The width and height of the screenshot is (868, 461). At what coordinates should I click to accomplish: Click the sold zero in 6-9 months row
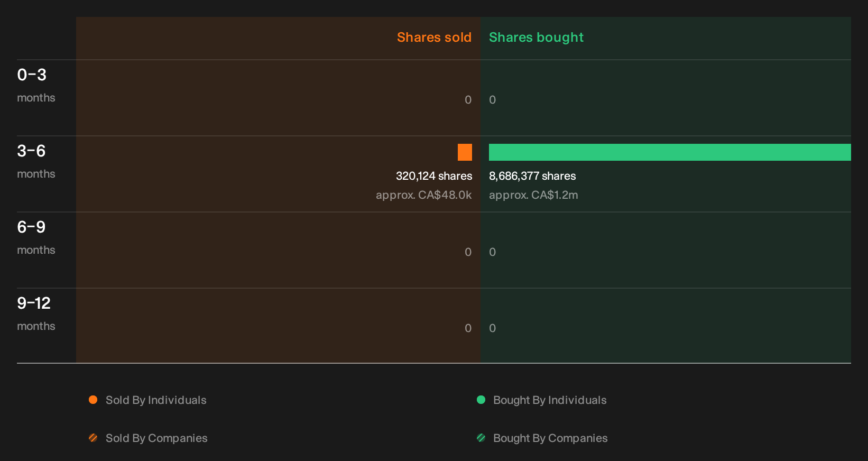coord(468,252)
